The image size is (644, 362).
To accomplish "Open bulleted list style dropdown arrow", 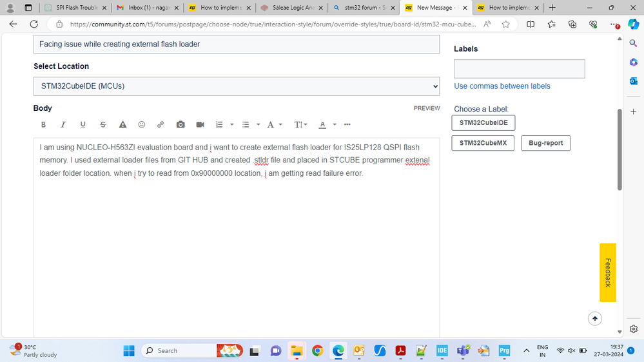I will [258, 124].
